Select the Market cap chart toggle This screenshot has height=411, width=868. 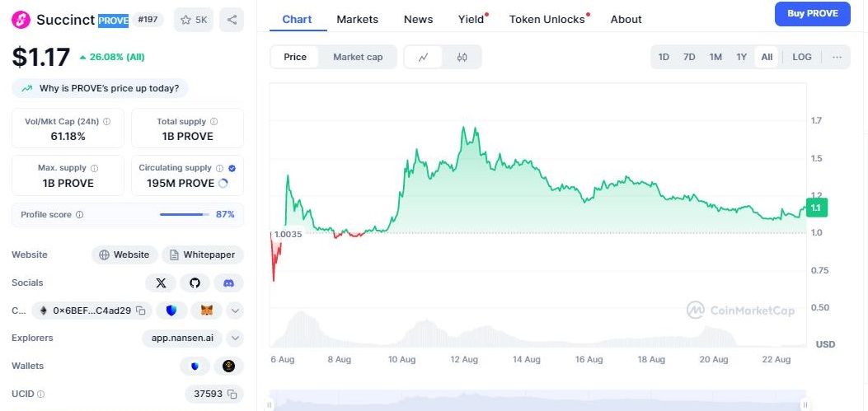[x=358, y=57]
